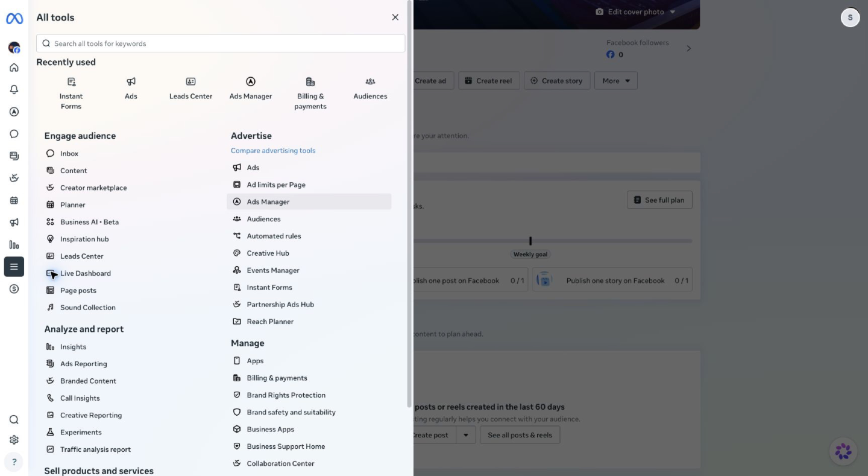Focus the Search all tools field

pos(221,43)
